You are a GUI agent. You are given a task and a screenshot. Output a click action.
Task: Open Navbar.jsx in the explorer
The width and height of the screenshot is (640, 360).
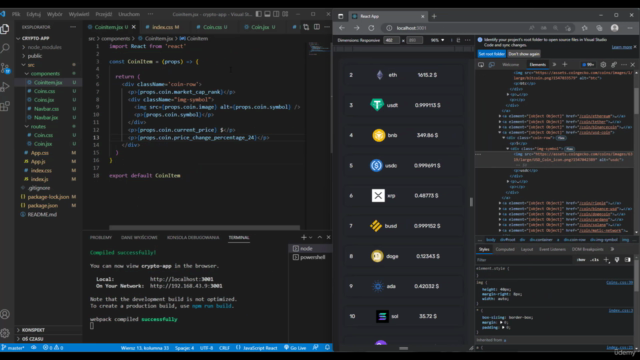coord(46,118)
